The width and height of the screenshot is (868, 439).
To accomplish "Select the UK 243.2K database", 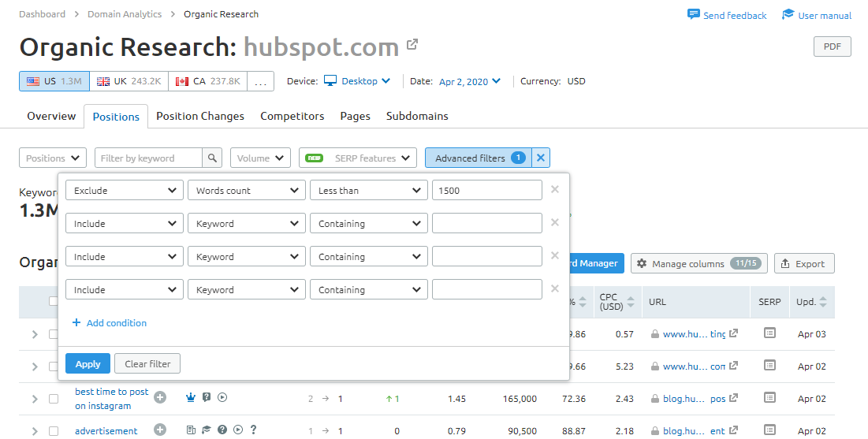I will (x=129, y=81).
